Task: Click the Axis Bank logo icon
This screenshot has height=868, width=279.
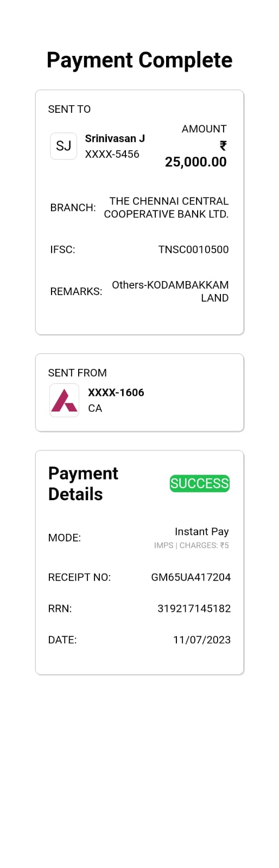Action: [x=64, y=400]
